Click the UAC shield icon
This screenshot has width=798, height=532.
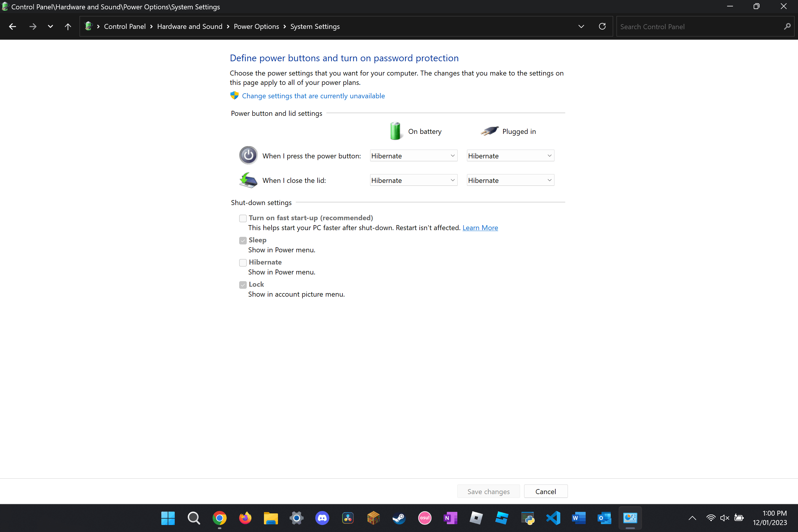(x=234, y=95)
